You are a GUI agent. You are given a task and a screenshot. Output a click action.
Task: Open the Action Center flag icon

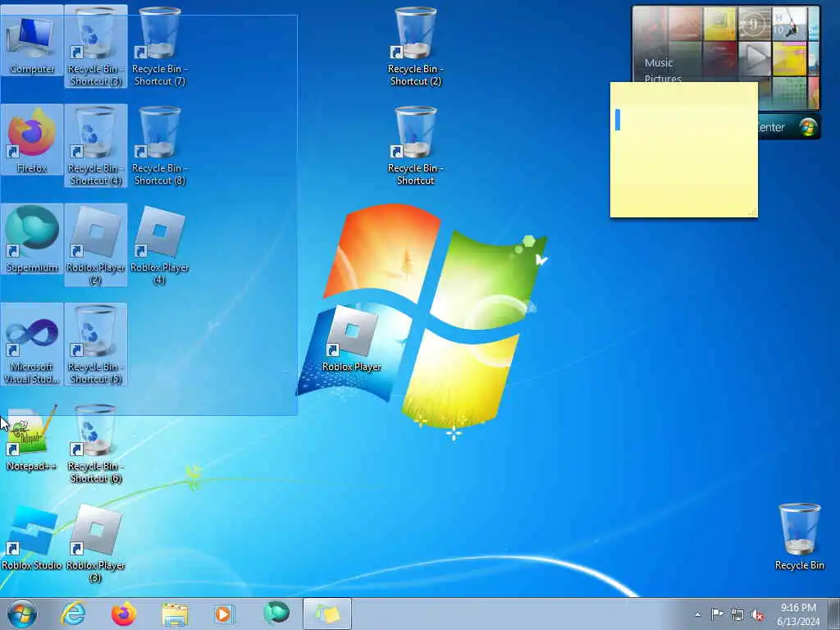(x=717, y=614)
